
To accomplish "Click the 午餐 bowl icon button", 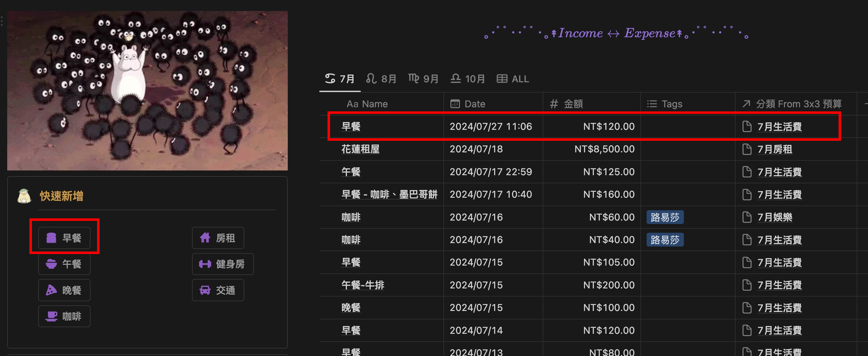I will click(64, 264).
